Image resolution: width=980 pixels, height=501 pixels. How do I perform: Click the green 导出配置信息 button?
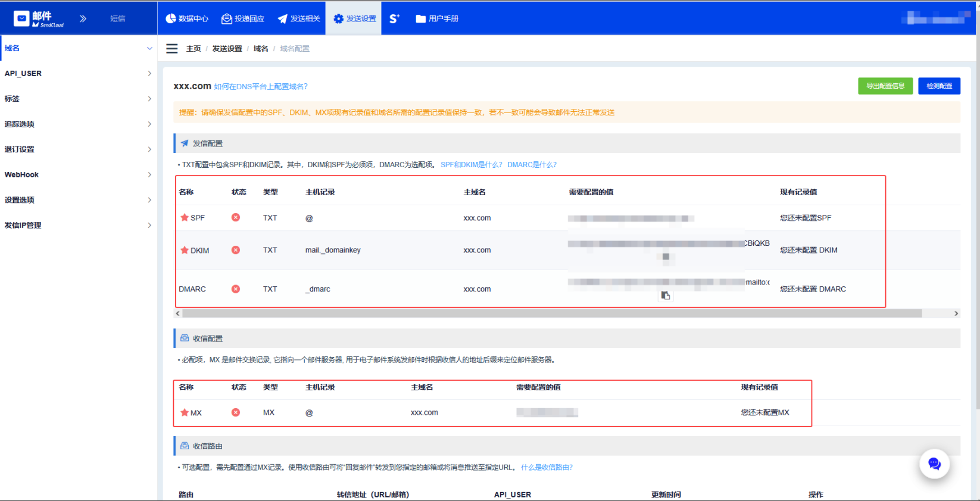885,86
